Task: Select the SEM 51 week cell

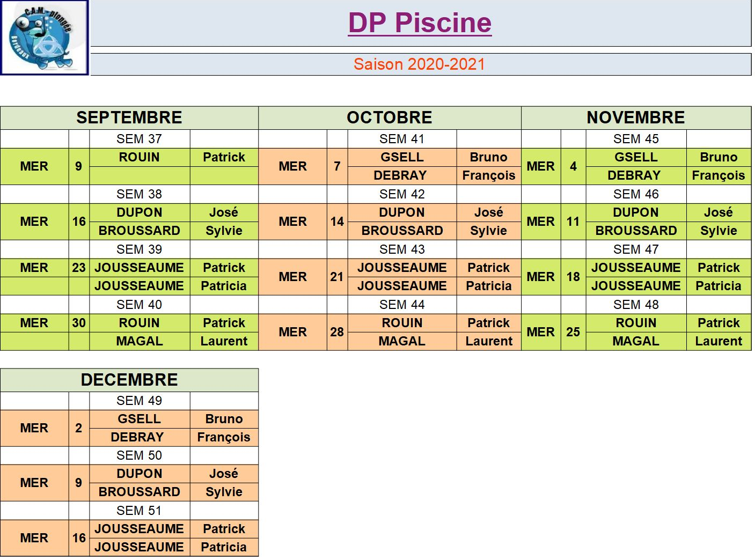Action: click(140, 511)
